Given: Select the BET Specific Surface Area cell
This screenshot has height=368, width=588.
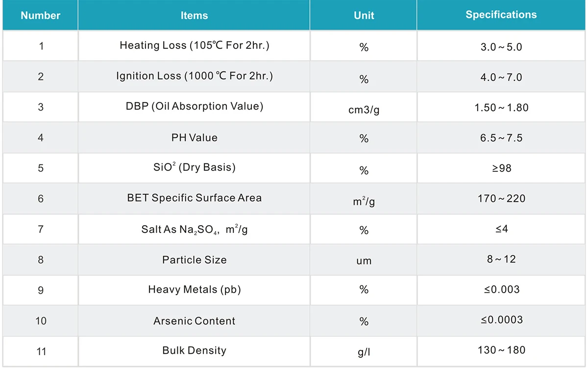Looking at the screenshot, I should 194,198.
